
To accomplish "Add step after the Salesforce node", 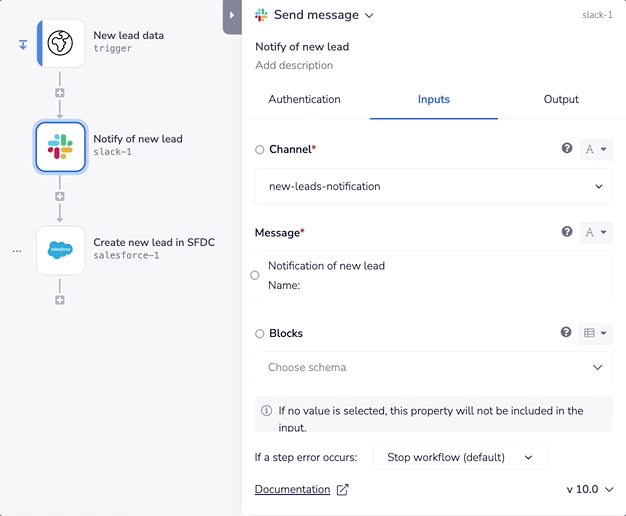I will coord(60,299).
